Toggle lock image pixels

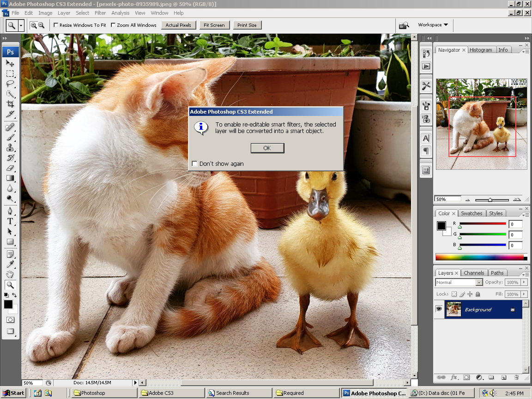(462, 294)
